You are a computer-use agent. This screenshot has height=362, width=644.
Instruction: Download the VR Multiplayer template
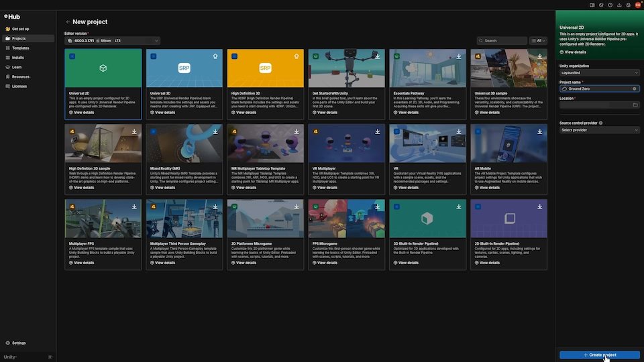pyautogui.click(x=378, y=131)
